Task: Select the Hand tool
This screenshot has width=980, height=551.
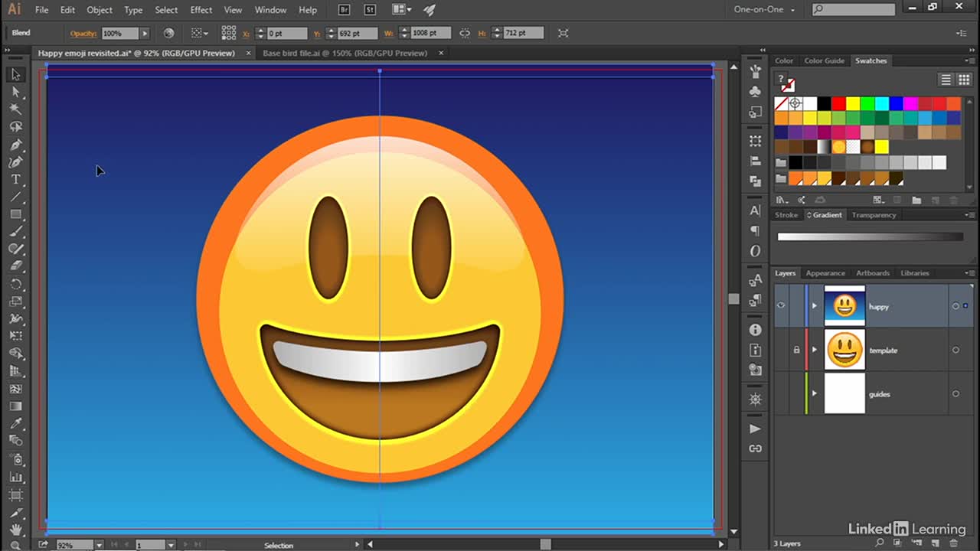Action: click(x=15, y=530)
